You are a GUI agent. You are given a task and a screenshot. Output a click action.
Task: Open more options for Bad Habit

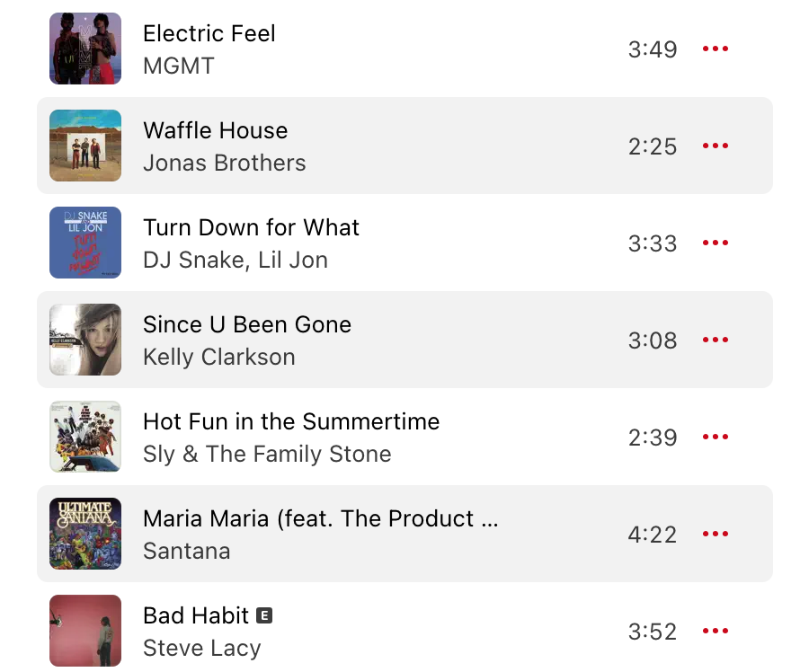coord(715,632)
